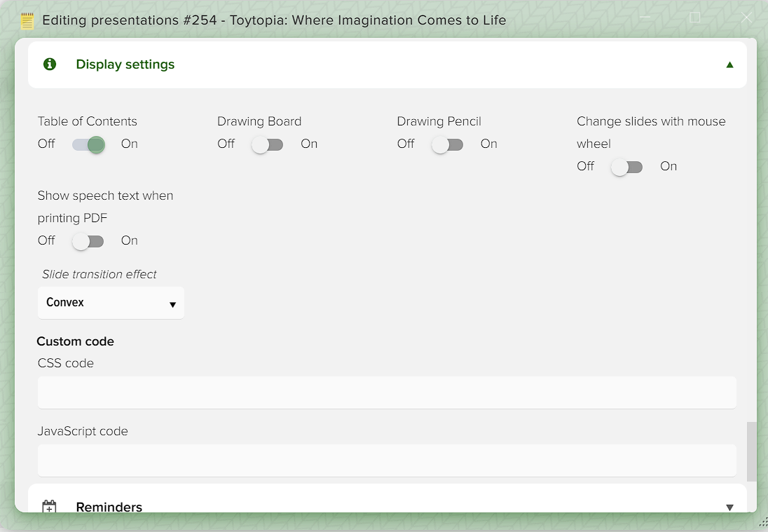Maximize the editing presentations window
This screenshot has width=768, height=532.
point(695,18)
